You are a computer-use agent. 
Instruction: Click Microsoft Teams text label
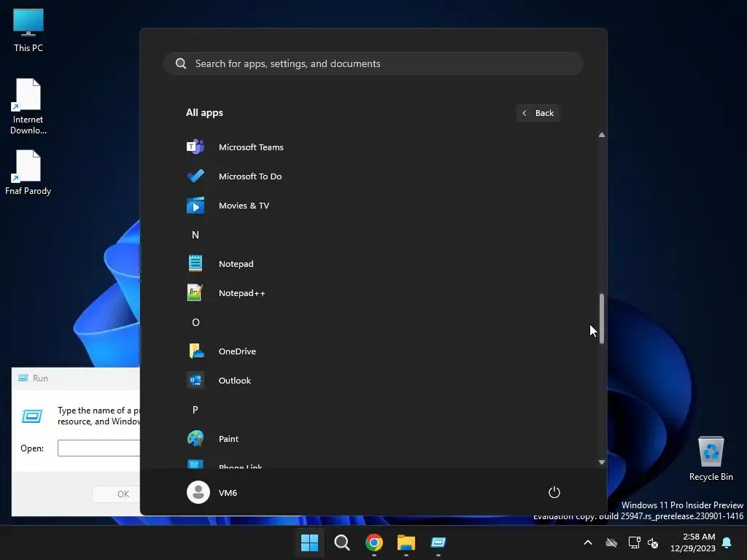[251, 147]
